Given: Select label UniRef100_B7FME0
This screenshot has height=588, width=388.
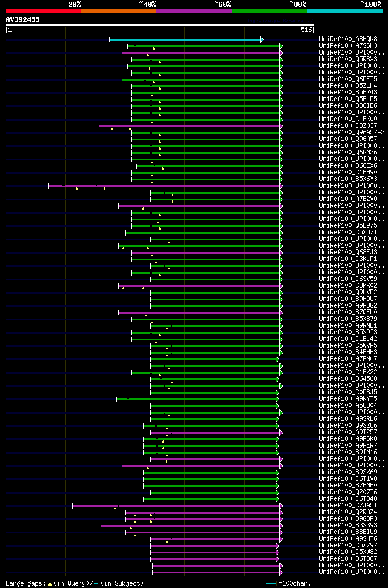Looking at the screenshot, I should (348, 485).
